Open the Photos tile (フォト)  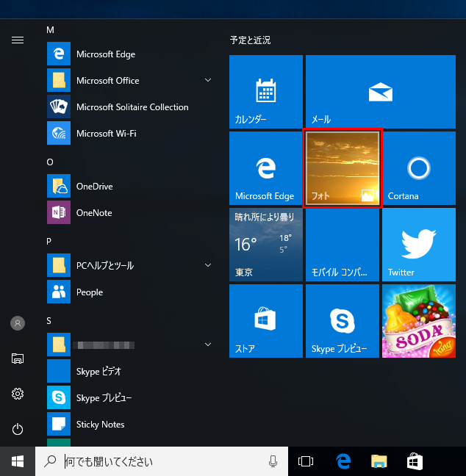[342, 168]
